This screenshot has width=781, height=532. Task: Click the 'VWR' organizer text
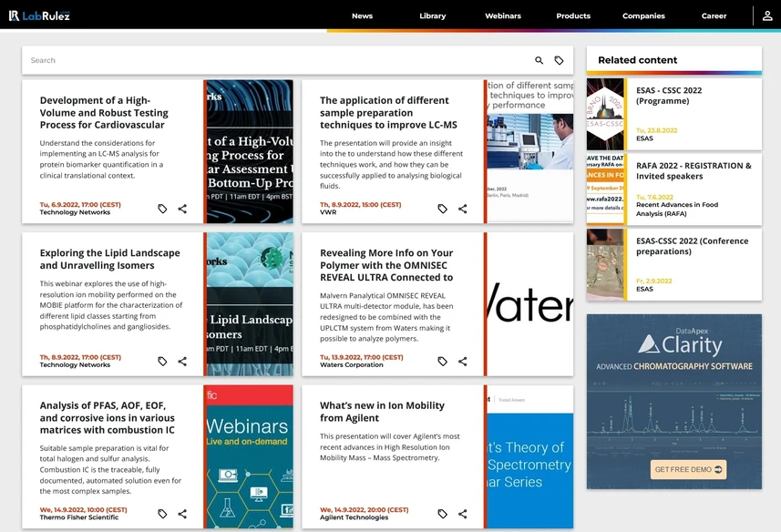tap(328, 212)
